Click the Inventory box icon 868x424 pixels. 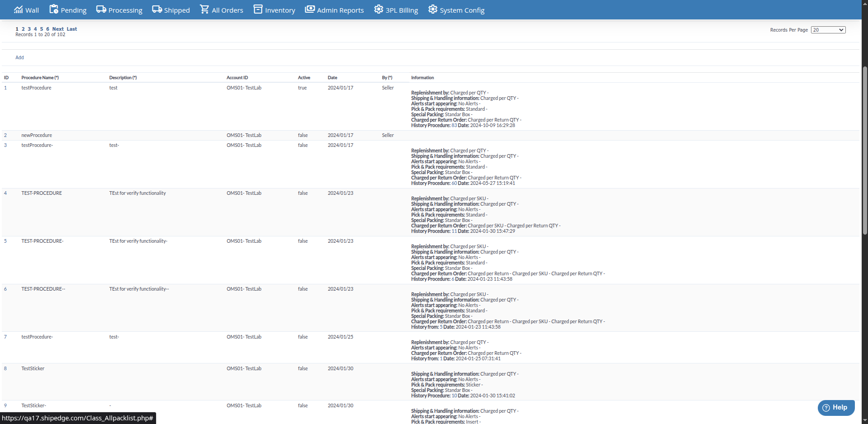tap(258, 9)
